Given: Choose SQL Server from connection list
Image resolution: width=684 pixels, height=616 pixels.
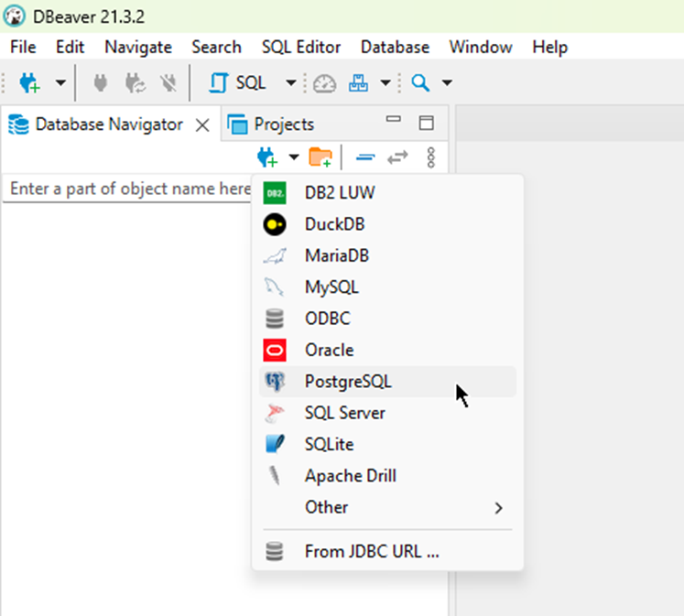Looking at the screenshot, I should 388,413.
